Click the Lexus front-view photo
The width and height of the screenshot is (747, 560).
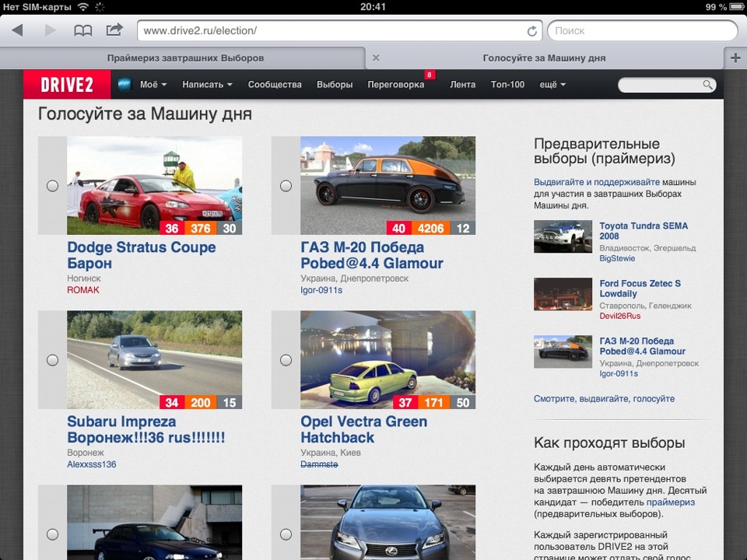click(388, 523)
